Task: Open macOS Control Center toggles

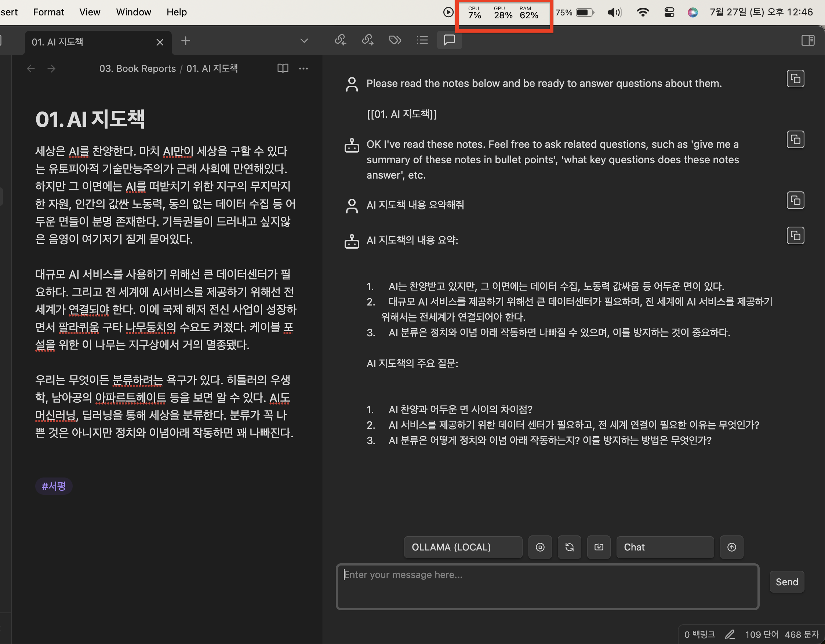Action: 669,12
